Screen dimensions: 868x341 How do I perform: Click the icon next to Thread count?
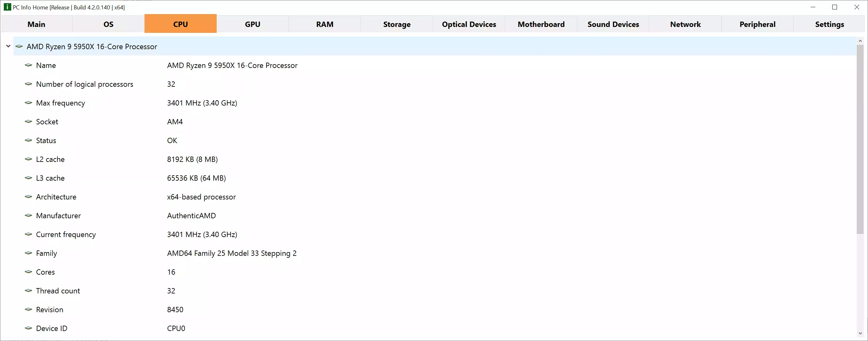coord(28,291)
